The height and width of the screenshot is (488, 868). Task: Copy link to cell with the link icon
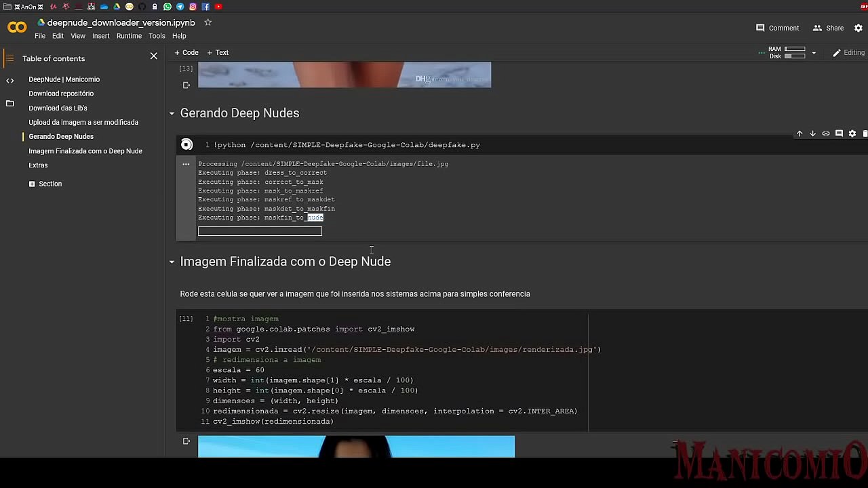pos(826,134)
